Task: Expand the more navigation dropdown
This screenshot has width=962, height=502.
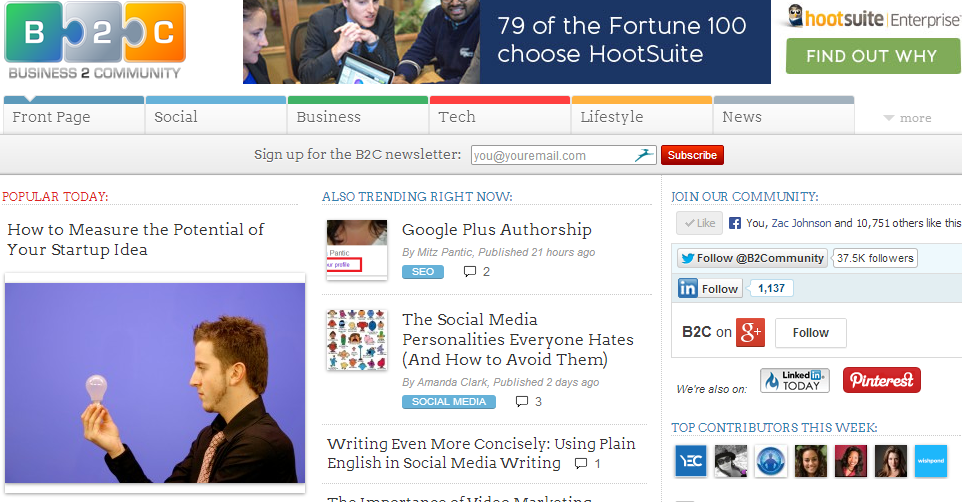Action: click(907, 118)
